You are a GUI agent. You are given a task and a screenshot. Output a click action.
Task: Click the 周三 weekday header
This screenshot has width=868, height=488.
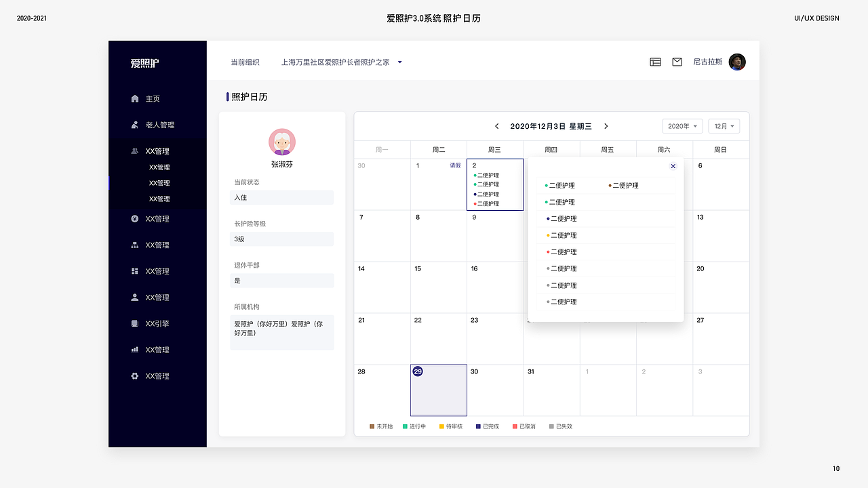coord(495,150)
